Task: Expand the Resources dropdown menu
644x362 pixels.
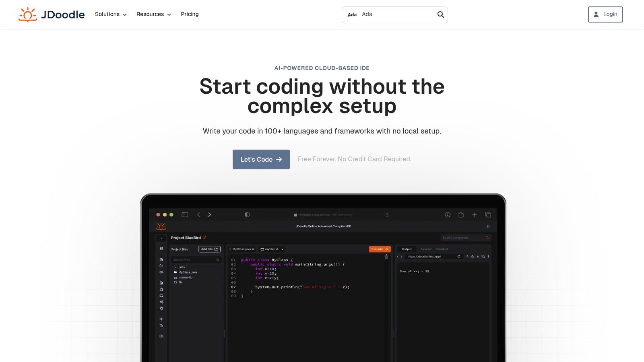Action: pyautogui.click(x=154, y=14)
